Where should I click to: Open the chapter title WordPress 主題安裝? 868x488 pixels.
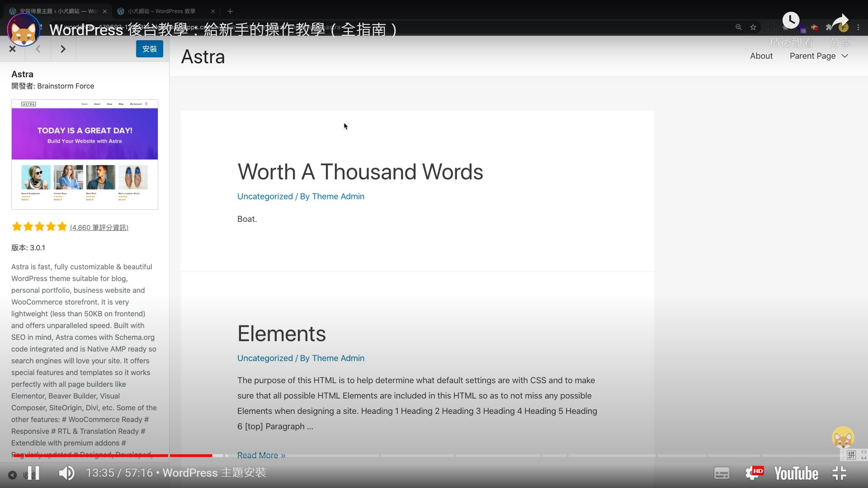(214, 473)
